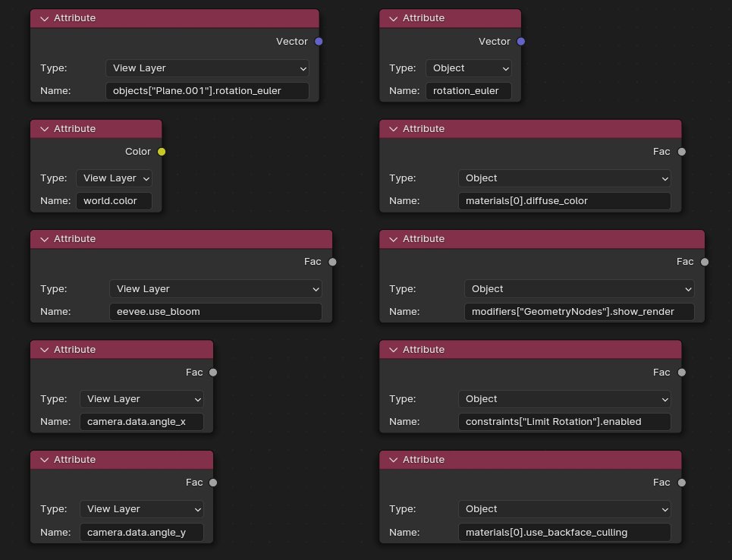Click the Fac output on the eevee.use_bloom node

[x=331, y=262]
